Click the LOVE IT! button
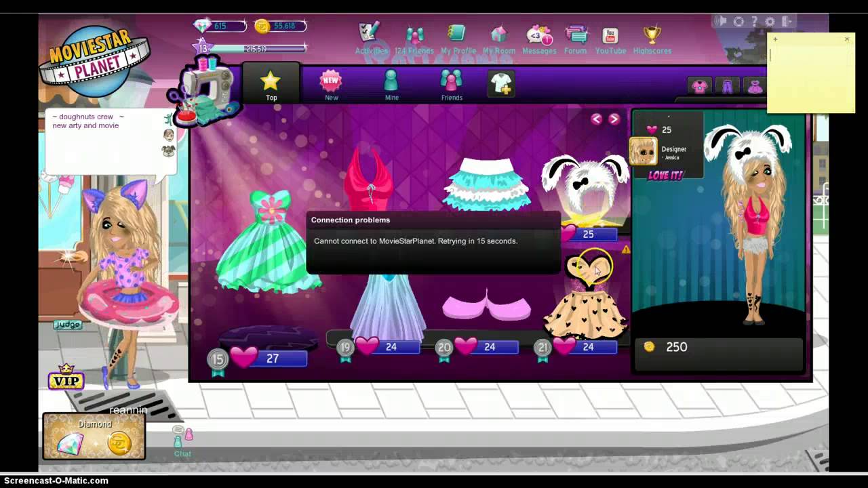Screen dimensions: 868x488 point(665,176)
